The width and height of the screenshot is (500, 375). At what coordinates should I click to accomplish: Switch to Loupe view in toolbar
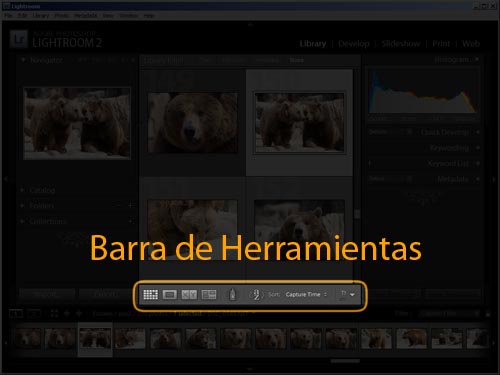click(170, 295)
